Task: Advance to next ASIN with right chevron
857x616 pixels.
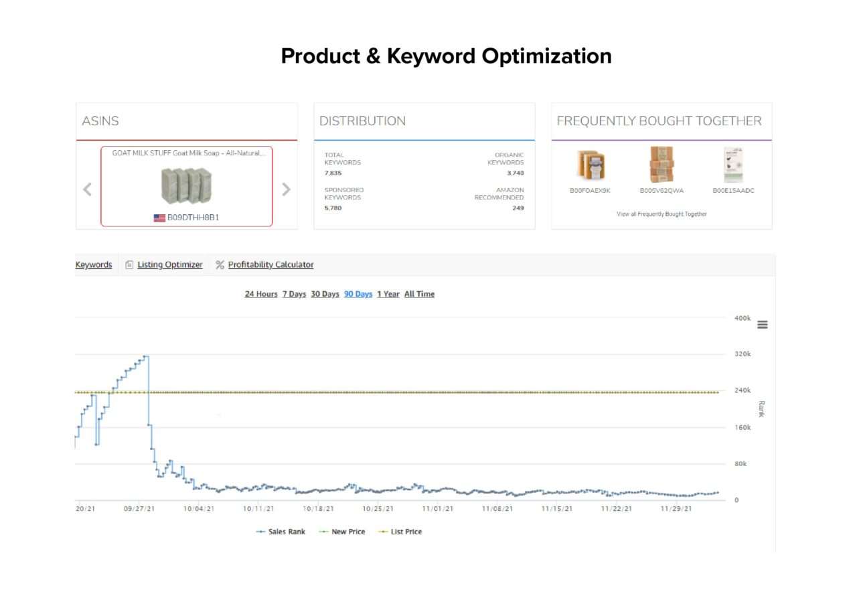Action: tap(286, 189)
